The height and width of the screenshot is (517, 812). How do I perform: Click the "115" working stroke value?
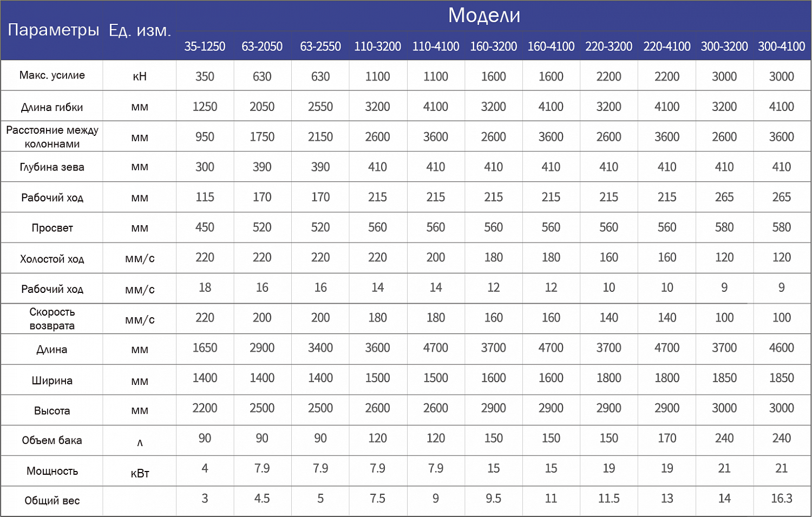click(205, 197)
